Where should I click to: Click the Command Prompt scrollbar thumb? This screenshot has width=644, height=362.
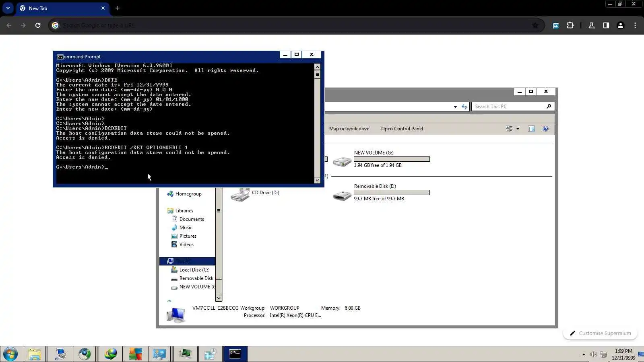tap(317, 74)
